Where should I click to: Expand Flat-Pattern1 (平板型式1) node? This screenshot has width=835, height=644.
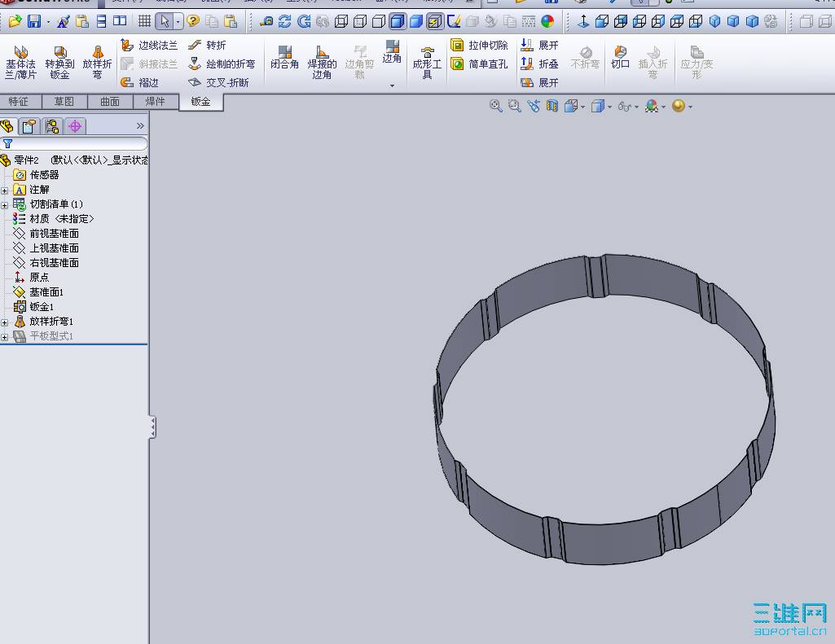pos(4,337)
